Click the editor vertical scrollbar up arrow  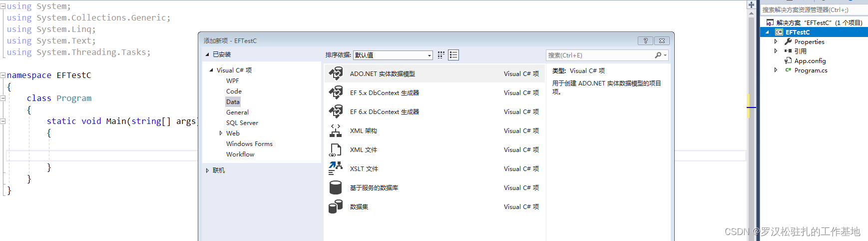tap(751, 14)
